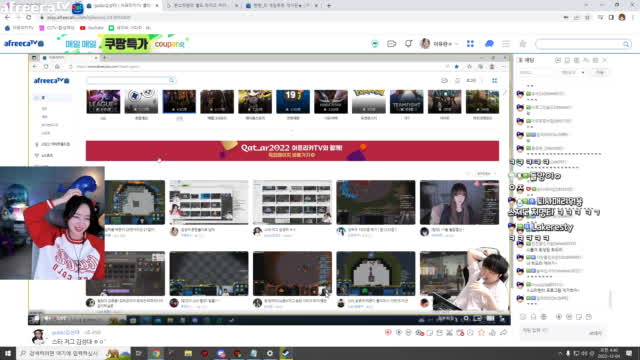Click the chat panel scrollbar
This screenshot has height=360, width=640.
tap(610, 299)
